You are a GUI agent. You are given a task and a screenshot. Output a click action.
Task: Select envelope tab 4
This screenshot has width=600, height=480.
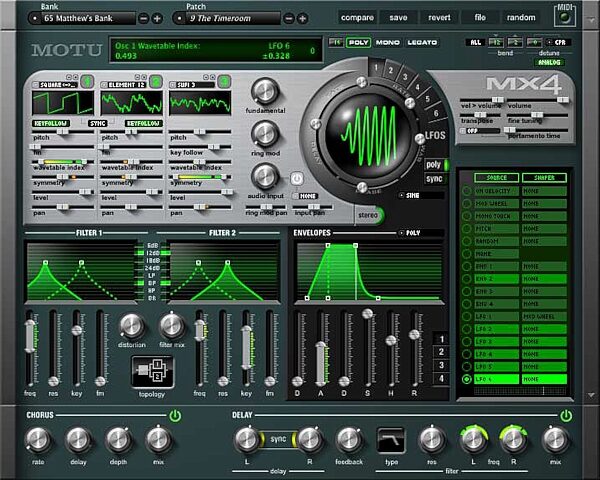[441, 379]
